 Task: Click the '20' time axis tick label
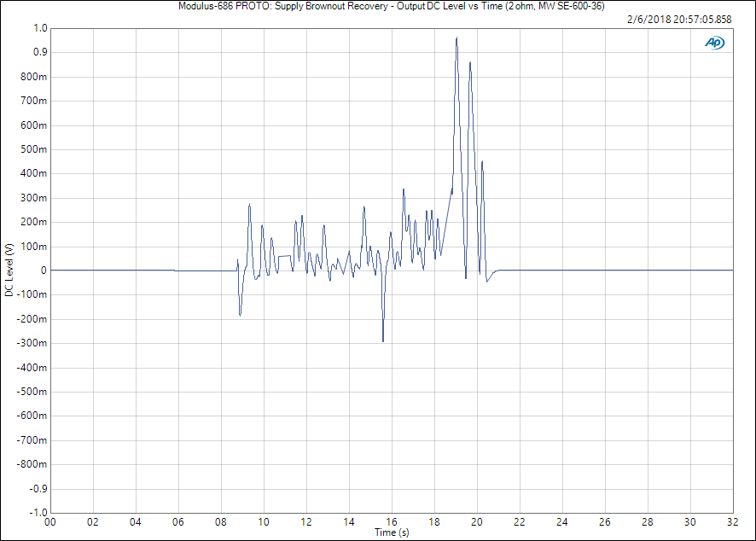[477, 521]
